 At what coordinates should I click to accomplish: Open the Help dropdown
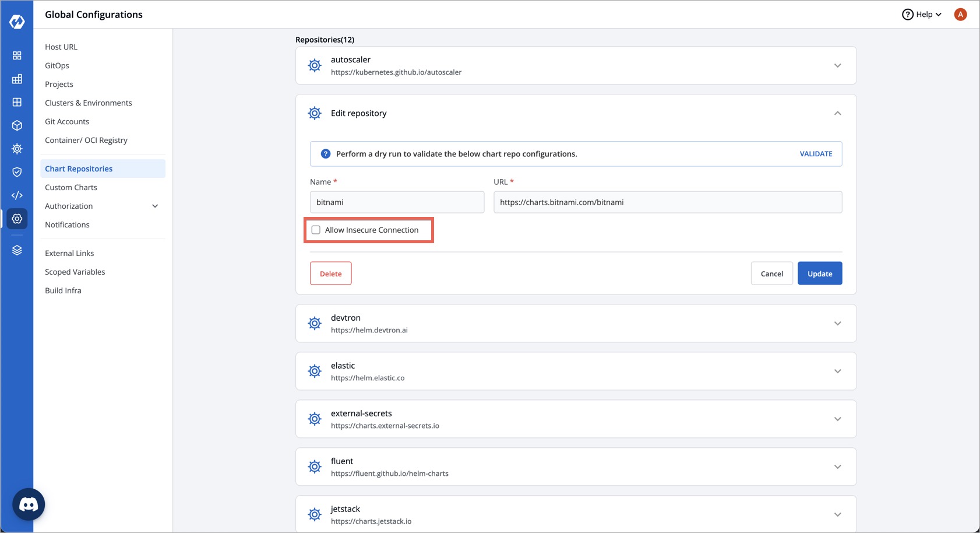(x=922, y=15)
